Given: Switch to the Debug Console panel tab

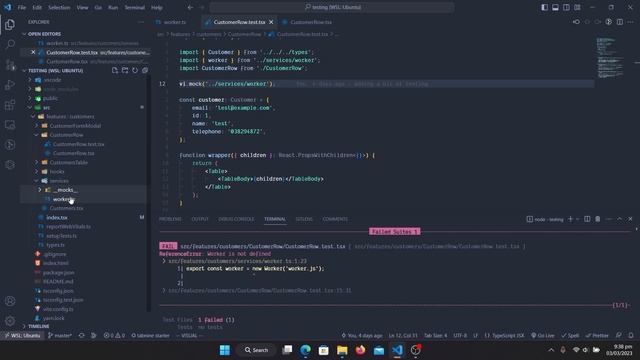Looking at the screenshot, I should click(x=236, y=219).
